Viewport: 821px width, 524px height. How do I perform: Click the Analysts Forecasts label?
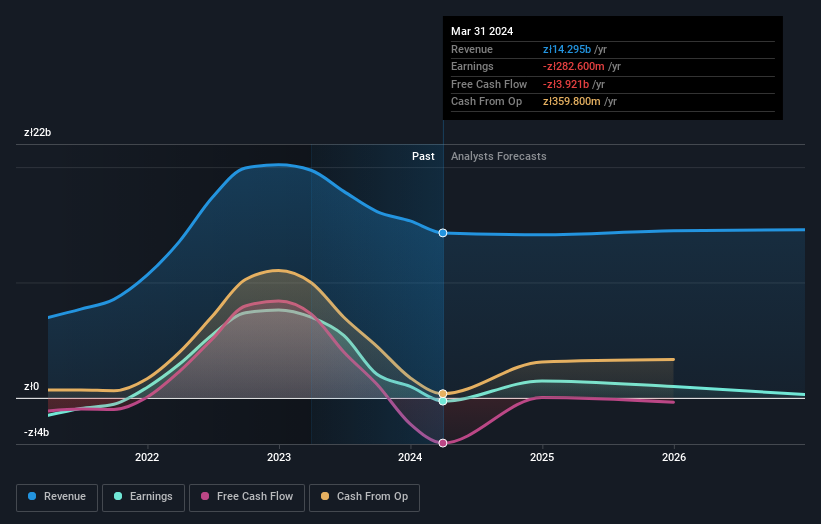tap(498, 156)
